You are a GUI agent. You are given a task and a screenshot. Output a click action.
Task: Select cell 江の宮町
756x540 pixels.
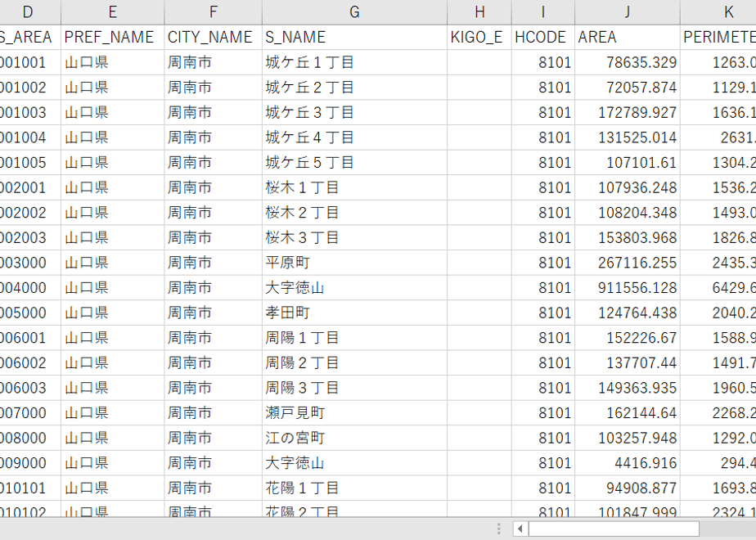click(354, 439)
